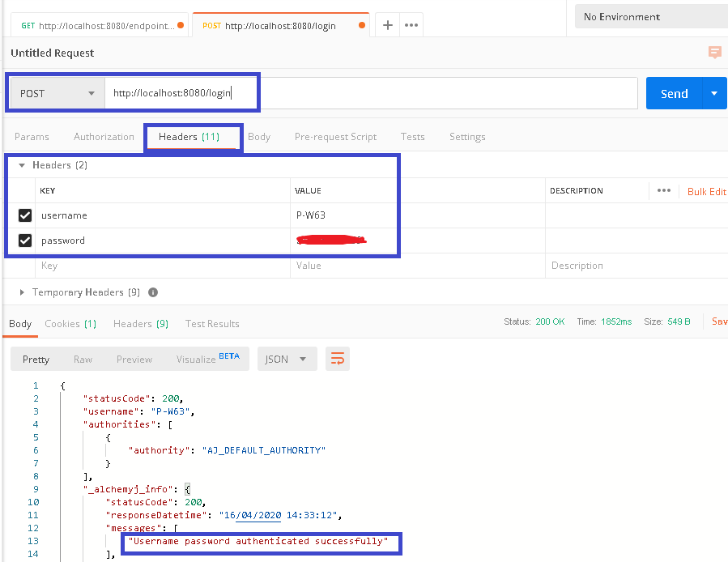The image size is (728, 562).
Task: Collapse the Headers (2) section
Action: tap(21, 165)
